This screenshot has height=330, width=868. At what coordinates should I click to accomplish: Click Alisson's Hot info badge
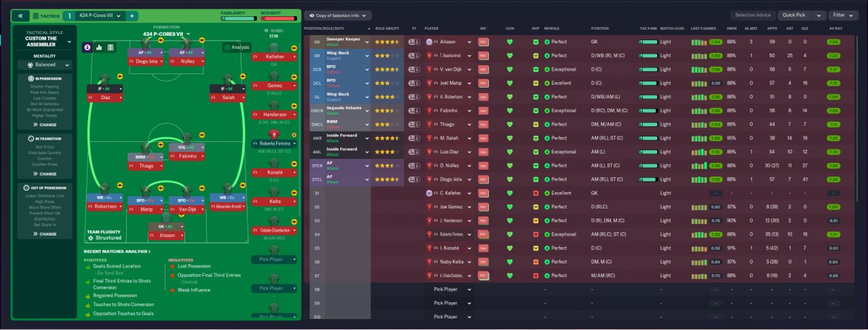tap(484, 41)
